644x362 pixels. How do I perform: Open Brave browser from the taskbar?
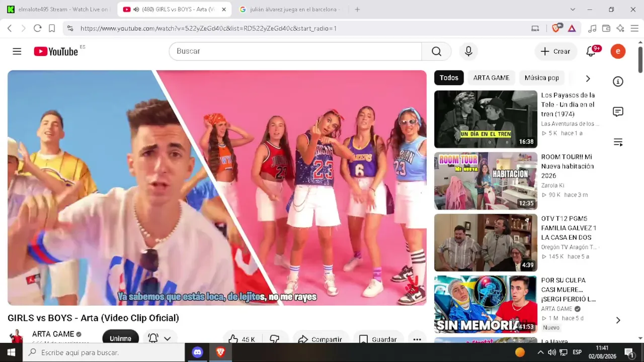220,352
